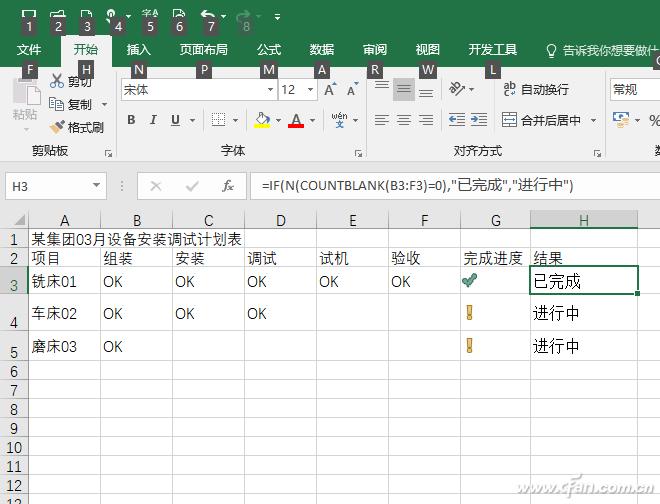Open the font size 12 dropdown

point(310,89)
